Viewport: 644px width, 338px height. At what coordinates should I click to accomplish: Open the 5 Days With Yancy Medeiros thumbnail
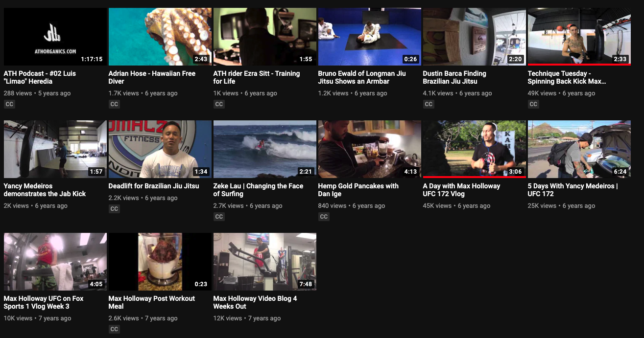(x=579, y=149)
